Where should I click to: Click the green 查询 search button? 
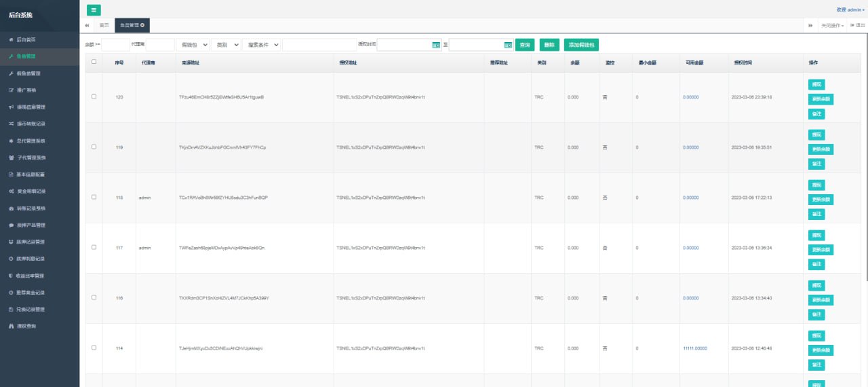[524, 45]
